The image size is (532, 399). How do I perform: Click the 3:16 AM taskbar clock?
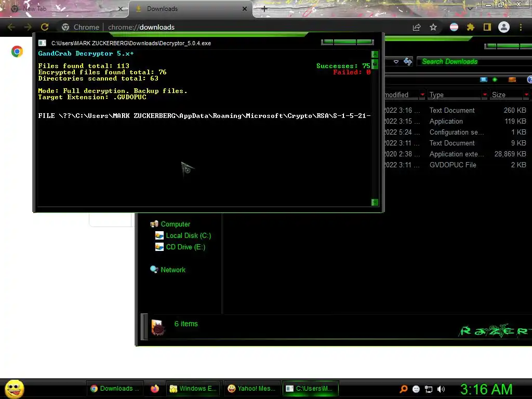point(486,389)
